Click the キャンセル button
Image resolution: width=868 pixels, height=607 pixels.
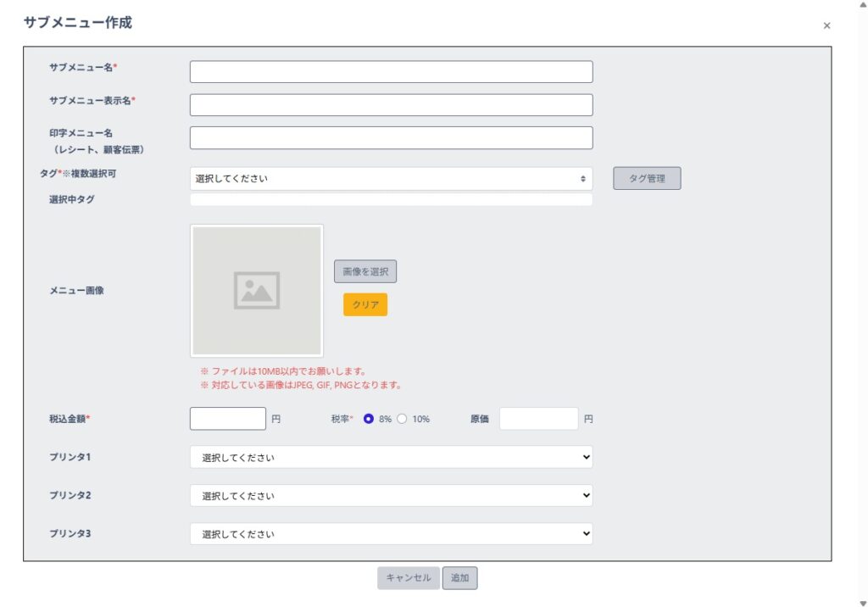point(409,578)
